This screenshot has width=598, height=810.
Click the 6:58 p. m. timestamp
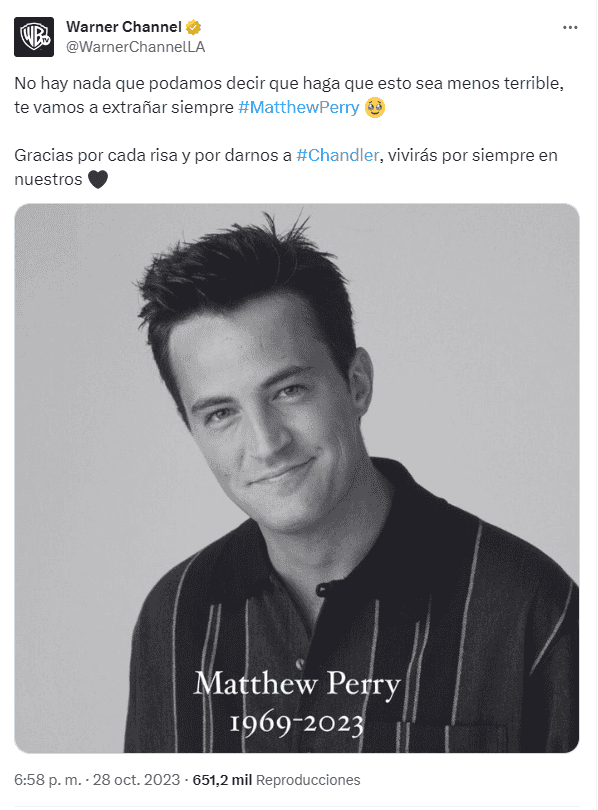48,780
